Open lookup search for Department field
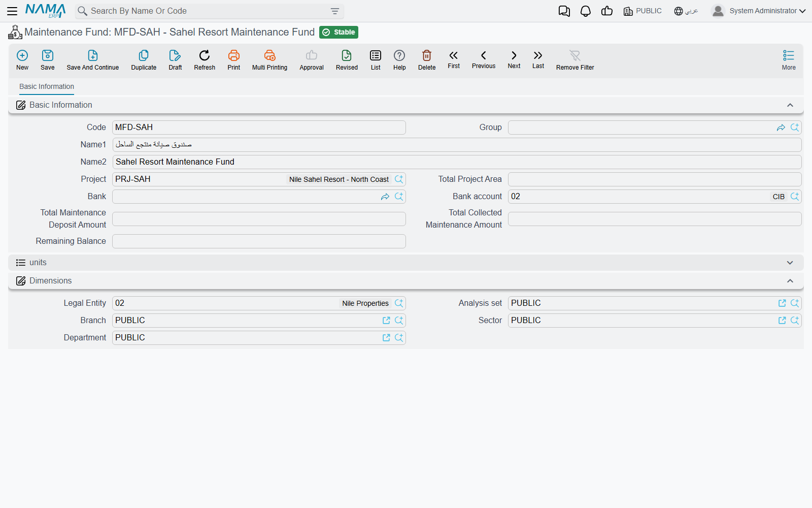 399,338
